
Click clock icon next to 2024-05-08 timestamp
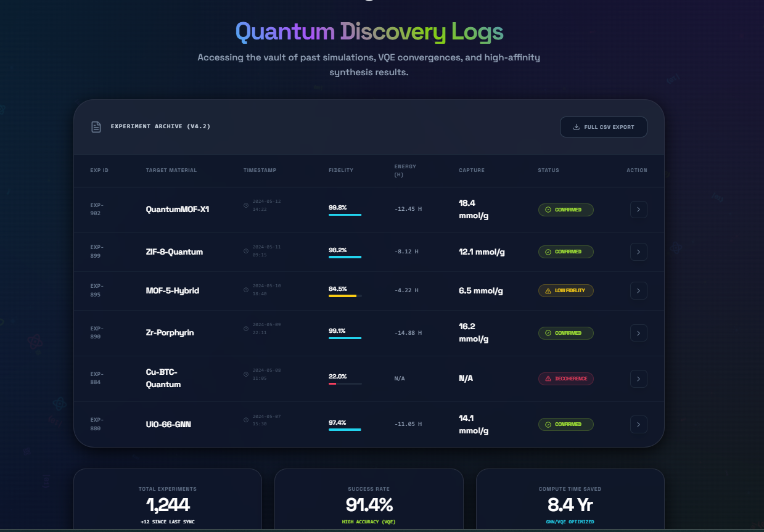coord(246,374)
